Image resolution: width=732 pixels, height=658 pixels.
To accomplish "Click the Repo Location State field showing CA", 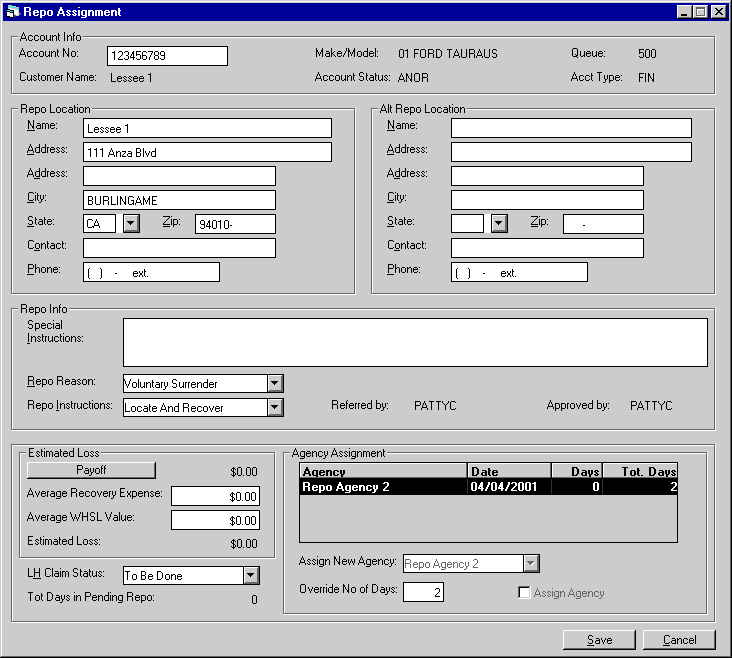I will 99,224.
